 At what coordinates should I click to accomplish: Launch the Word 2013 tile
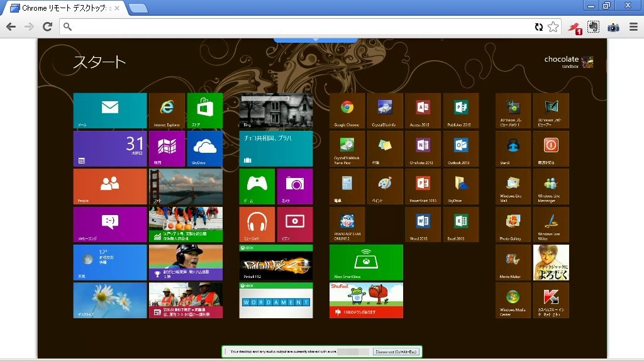tap(423, 225)
